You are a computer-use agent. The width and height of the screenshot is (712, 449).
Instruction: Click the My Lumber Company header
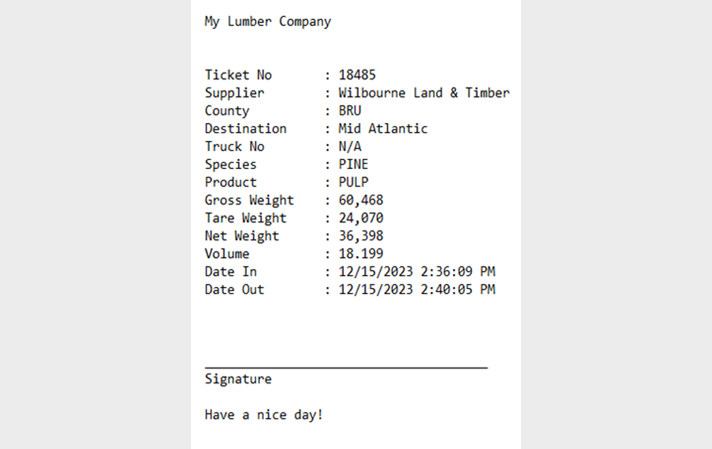pyautogui.click(x=268, y=22)
